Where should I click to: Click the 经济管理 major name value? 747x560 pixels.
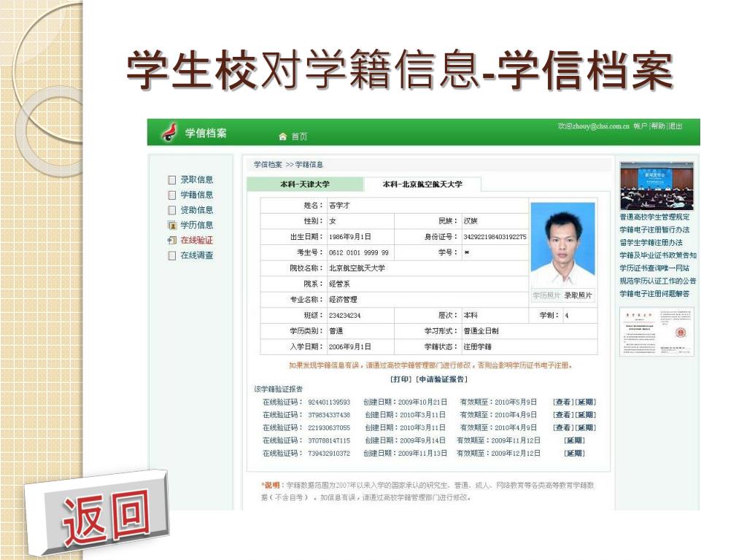pos(343,300)
